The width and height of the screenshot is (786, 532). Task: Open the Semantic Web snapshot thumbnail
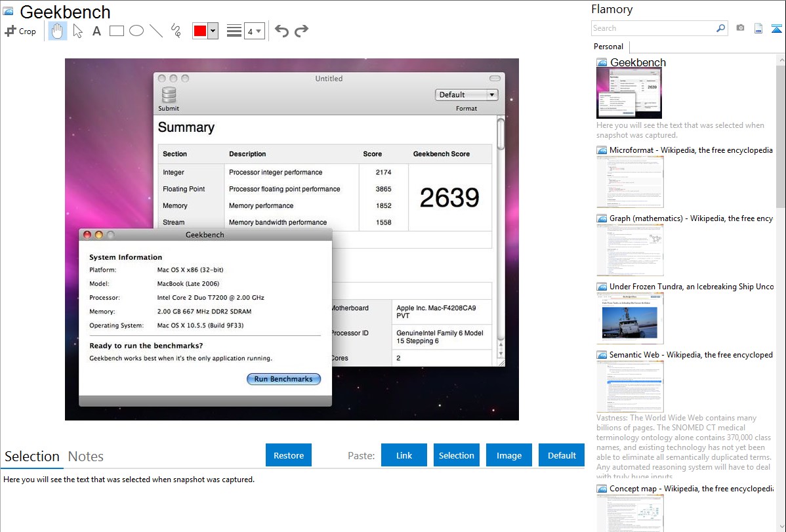630,386
